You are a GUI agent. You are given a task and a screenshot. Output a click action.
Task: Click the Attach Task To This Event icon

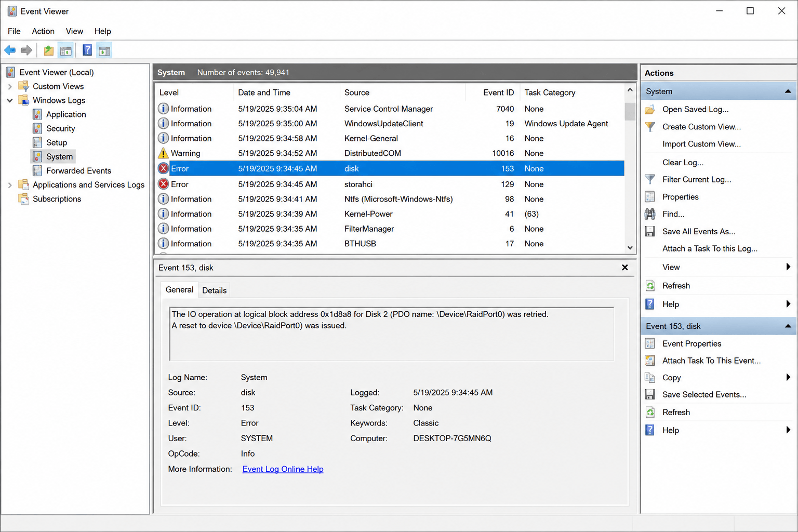650,361
